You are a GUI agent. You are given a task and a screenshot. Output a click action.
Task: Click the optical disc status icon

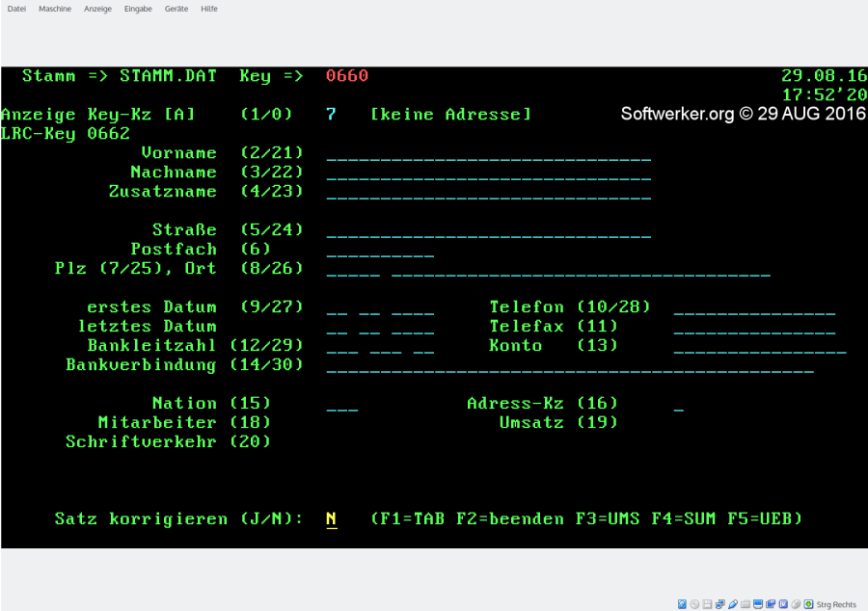click(x=695, y=604)
